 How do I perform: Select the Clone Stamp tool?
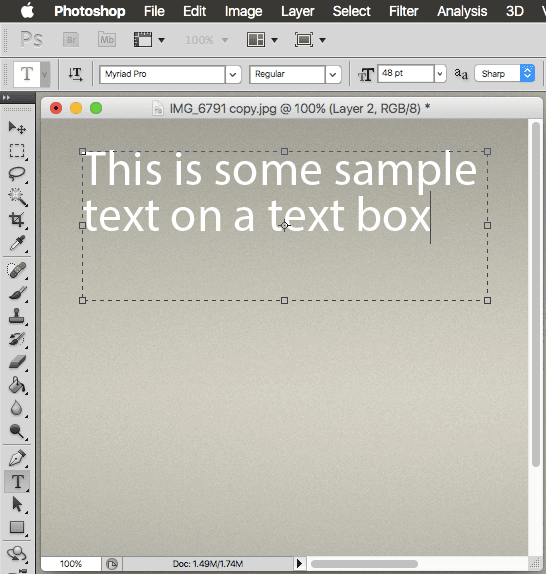click(17, 316)
